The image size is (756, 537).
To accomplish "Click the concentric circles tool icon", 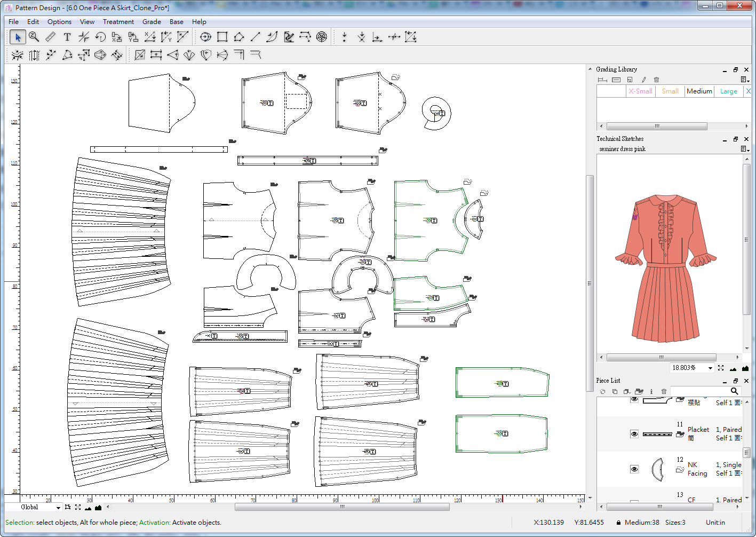I will click(x=321, y=37).
